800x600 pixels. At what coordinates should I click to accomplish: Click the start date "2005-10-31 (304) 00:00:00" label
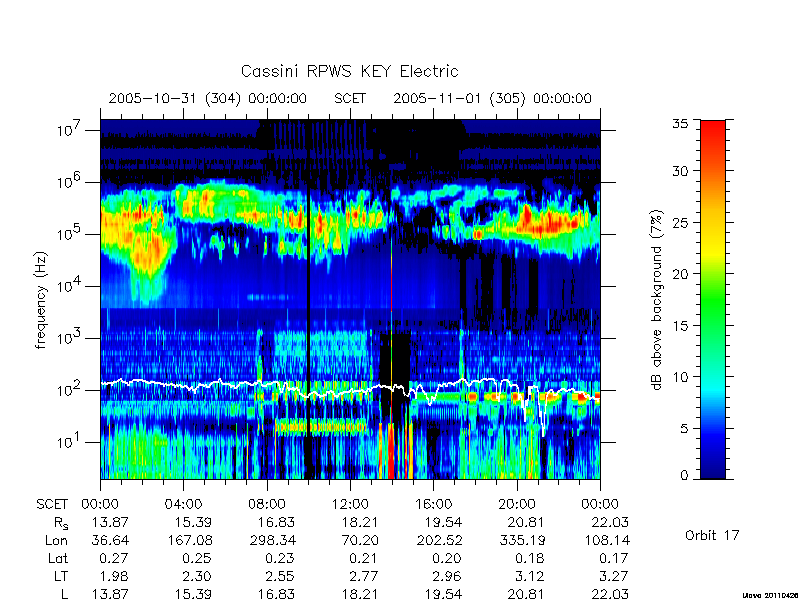[208, 98]
